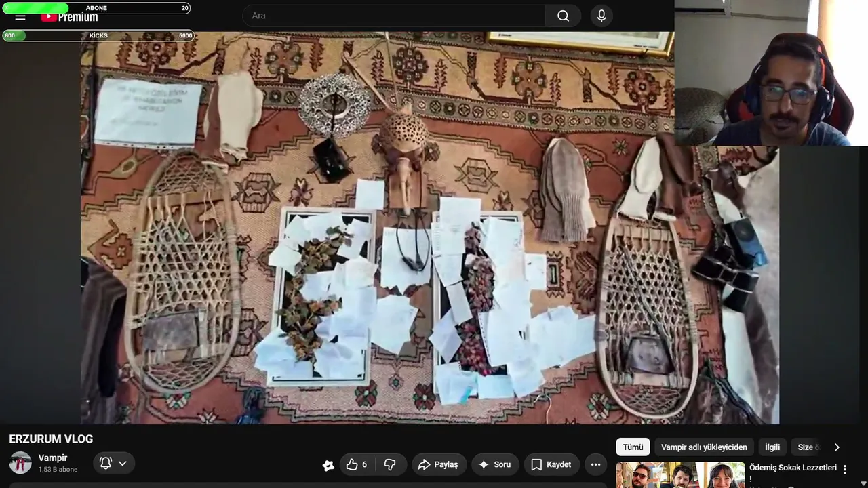
Task: Save the video with Kaydet
Action: pos(551,464)
